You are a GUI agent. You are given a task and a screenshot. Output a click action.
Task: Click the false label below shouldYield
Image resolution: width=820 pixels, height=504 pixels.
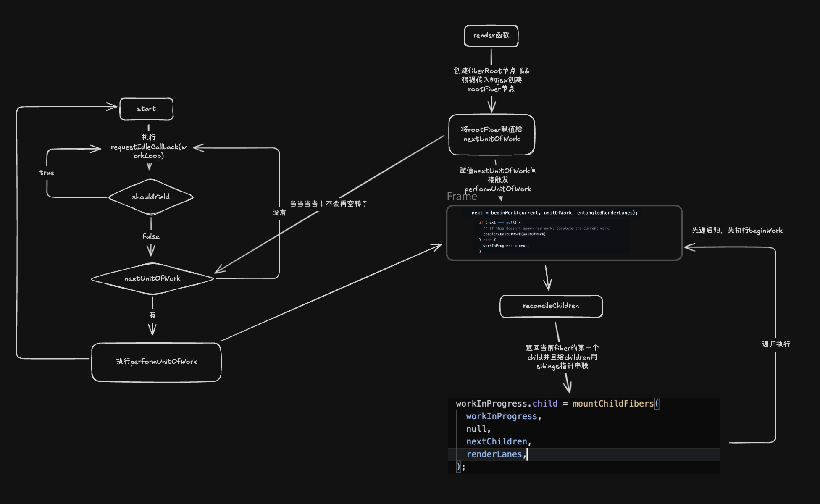click(150, 236)
